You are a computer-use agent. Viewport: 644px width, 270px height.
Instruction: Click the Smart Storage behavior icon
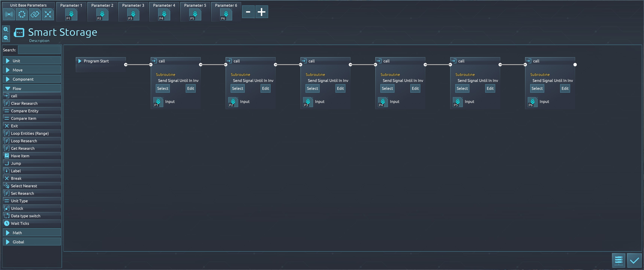point(19,33)
